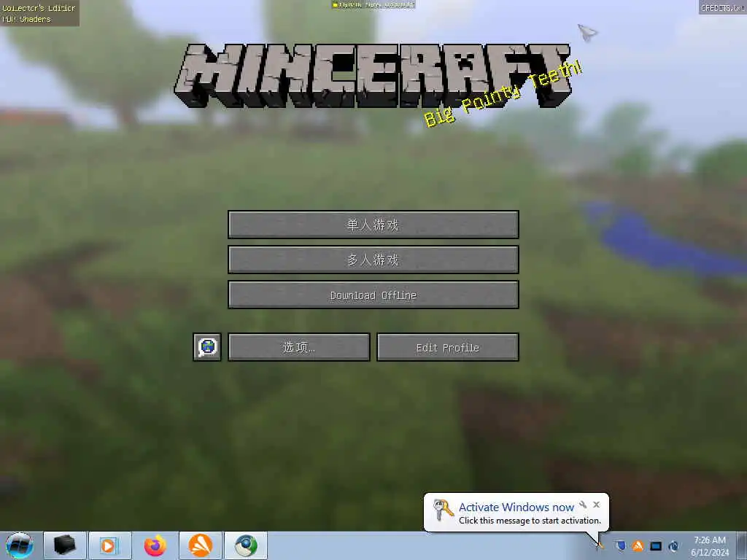Switch to the browser globe taskbar icon
The width and height of the screenshot is (747, 560).
246,545
